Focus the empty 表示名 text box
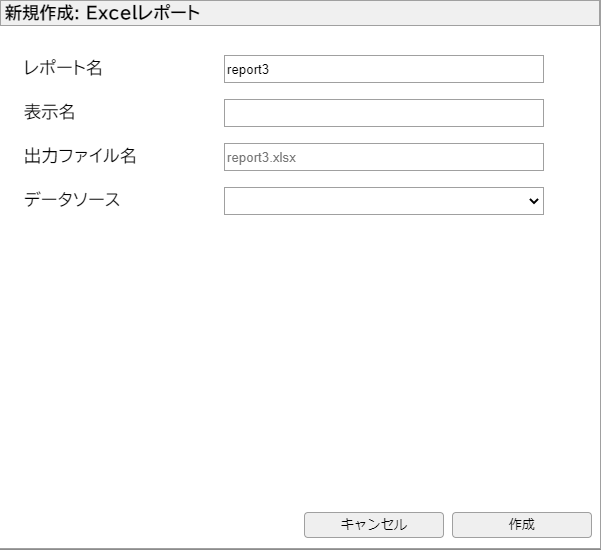This screenshot has width=601, height=550. coord(383,113)
